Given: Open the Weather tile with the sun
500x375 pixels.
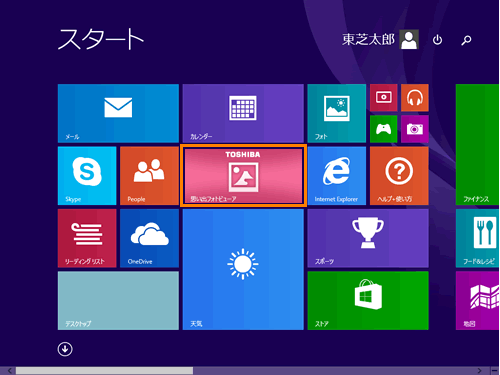Looking at the screenshot, I should pos(243,269).
